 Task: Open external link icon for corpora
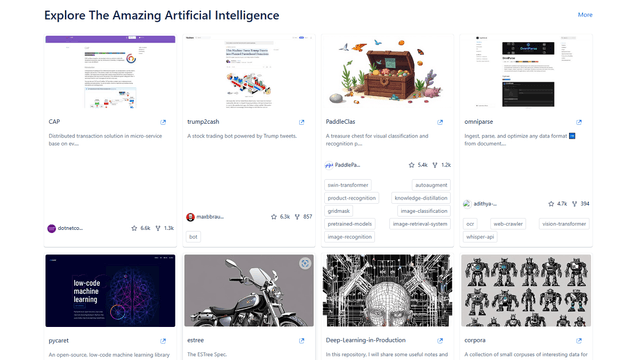pos(579,341)
